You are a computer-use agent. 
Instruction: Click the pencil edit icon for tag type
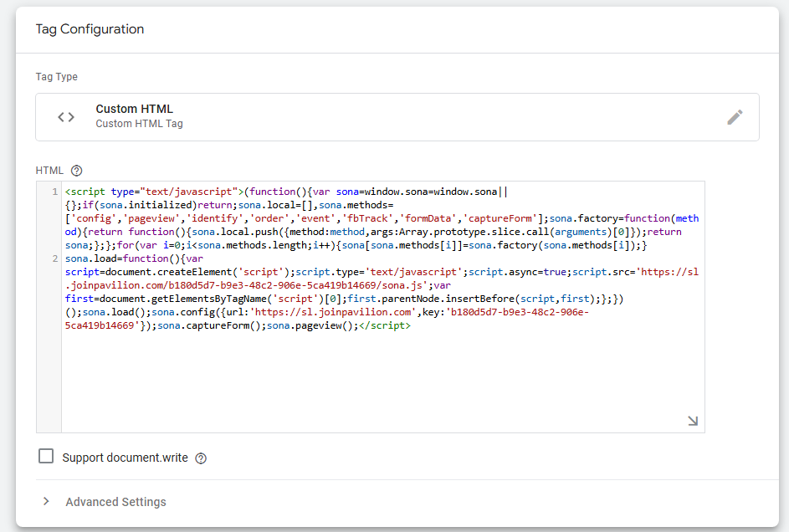(735, 117)
